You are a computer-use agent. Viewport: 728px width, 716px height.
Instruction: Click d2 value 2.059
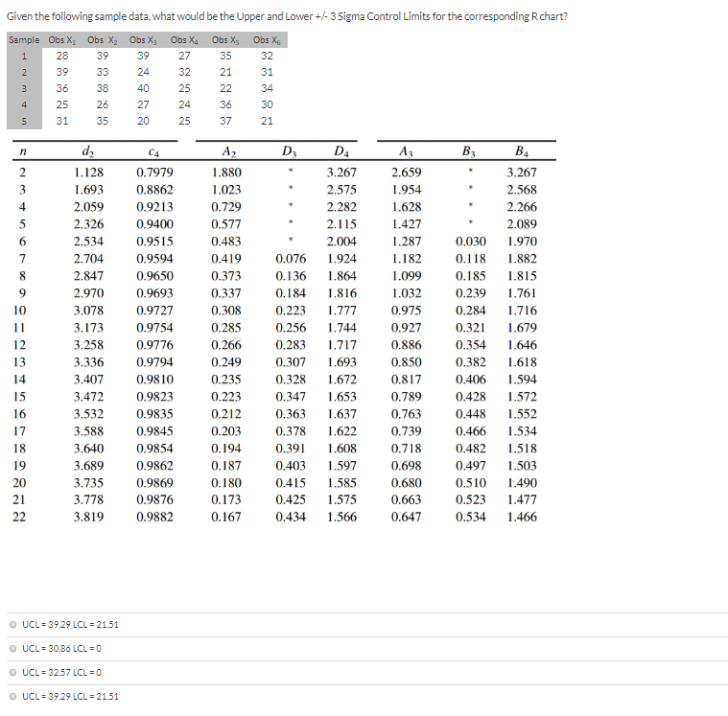pos(88,207)
